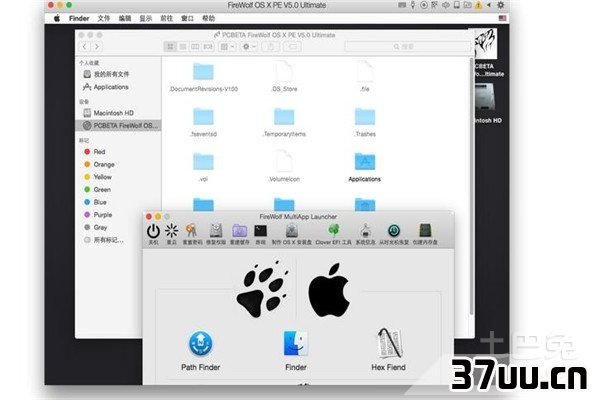Screen dimensions: 600x400
Task: Click the large Apple logo in launcher
Action: pyautogui.click(x=329, y=290)
